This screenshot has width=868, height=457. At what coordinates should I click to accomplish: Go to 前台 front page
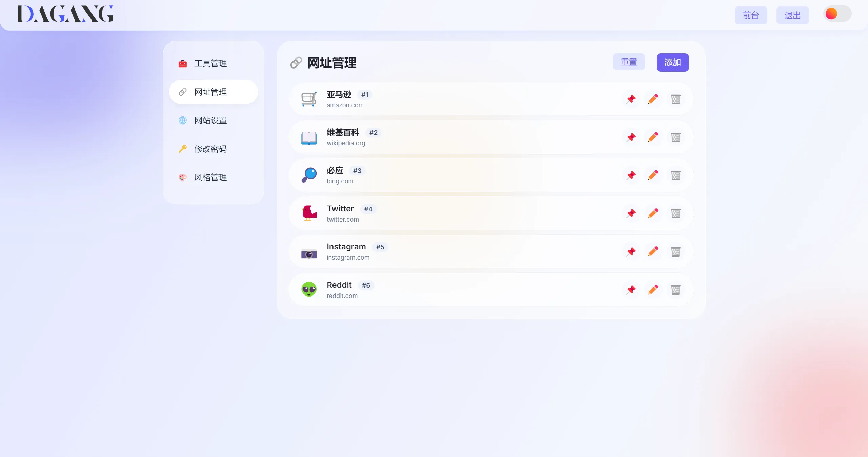click(x=751, y=15)
